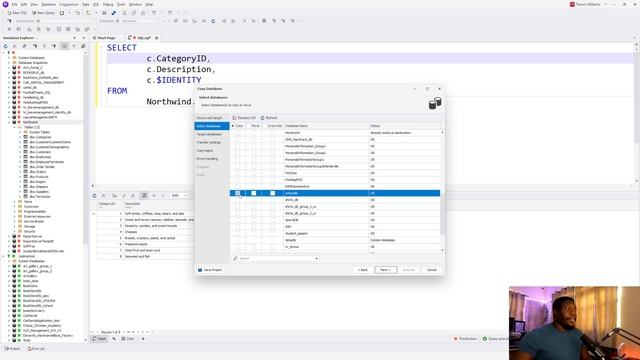Open the Tools menu
This screenshot has height=360, width=640.
coord(121,4)
